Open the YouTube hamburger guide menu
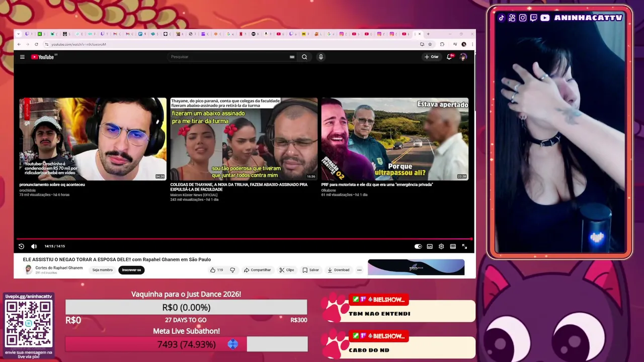This screenshot has height=362, width=644. [22, 57]
